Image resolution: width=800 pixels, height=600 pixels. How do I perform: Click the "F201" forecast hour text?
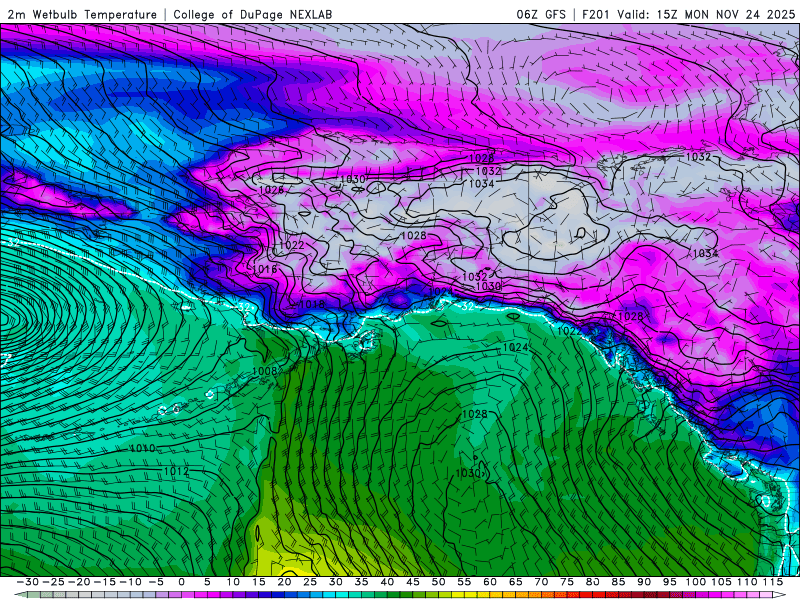click(x=595, y=15)
